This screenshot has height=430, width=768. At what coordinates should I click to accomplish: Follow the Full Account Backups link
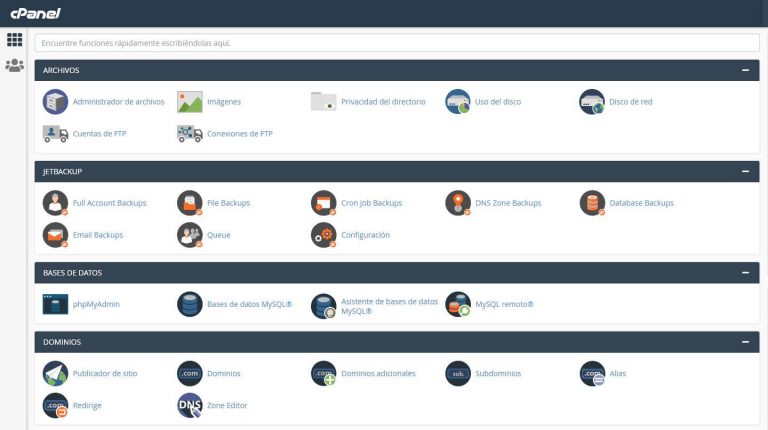pyautogui.click(x=109, y=203)
